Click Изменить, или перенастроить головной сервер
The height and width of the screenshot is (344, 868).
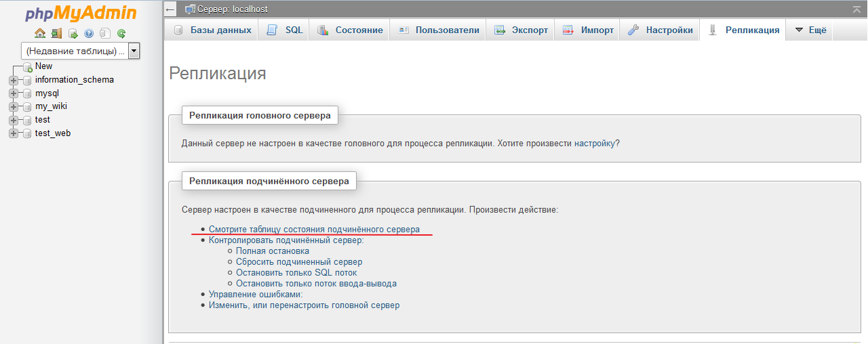click(x=304, y=305)
